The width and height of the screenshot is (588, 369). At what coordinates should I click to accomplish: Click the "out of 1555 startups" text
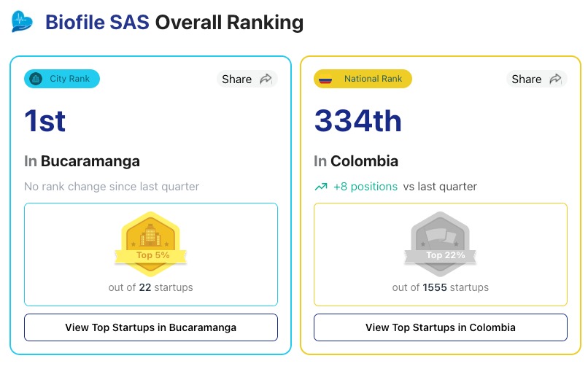point(441,287)
